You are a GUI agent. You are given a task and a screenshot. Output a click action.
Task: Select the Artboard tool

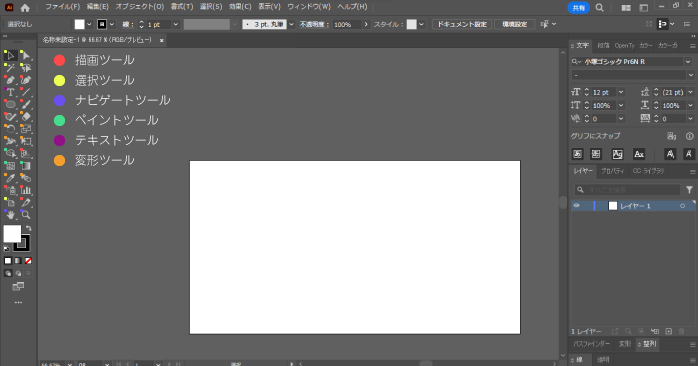point(10,203)
